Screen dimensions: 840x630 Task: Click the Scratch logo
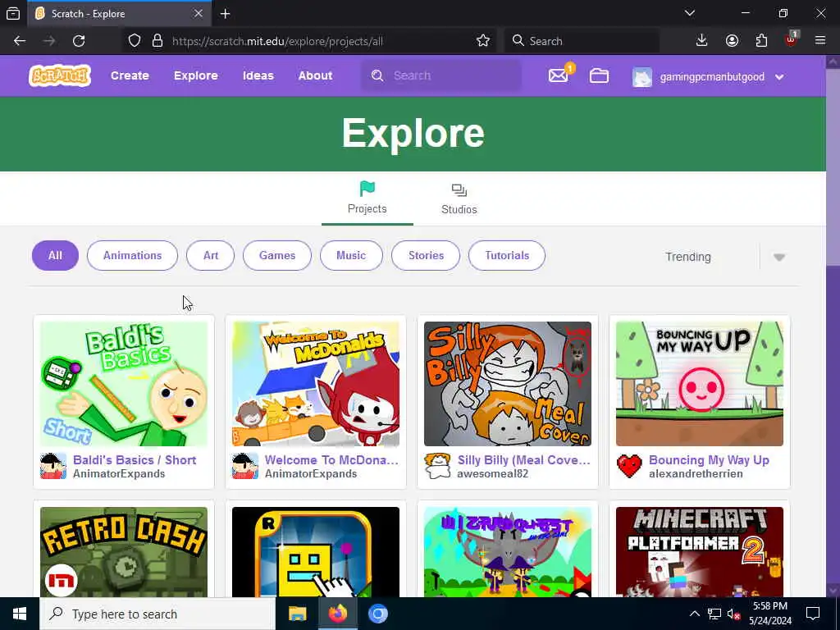pos(60,75)
